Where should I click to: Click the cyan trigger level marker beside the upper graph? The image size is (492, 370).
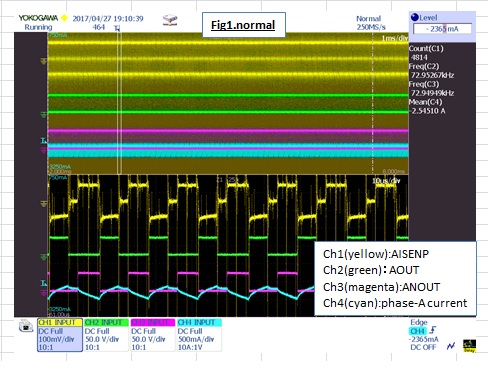tap(44, 141)
